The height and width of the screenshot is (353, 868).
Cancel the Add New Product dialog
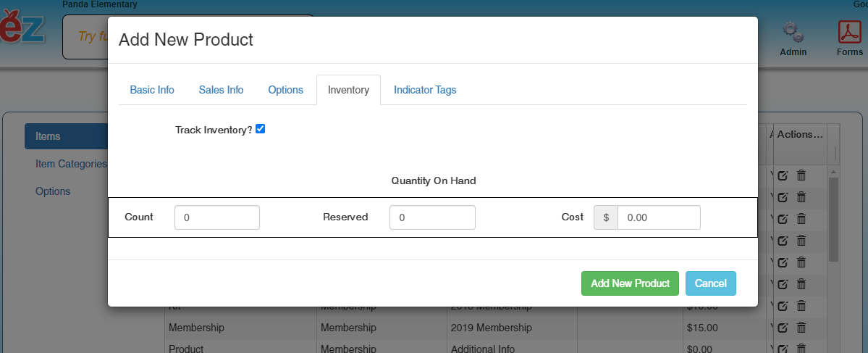(710, 283)
